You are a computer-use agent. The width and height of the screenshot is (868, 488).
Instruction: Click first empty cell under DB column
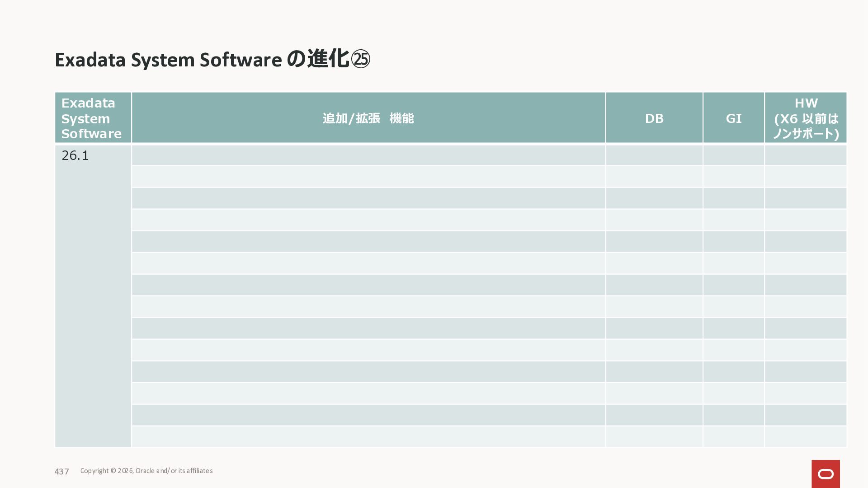(x=654, y=155)
